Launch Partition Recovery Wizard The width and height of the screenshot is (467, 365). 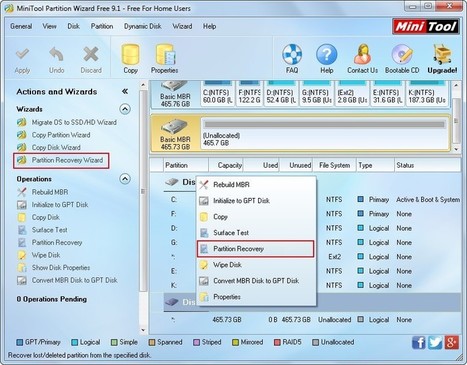[61, 160]
